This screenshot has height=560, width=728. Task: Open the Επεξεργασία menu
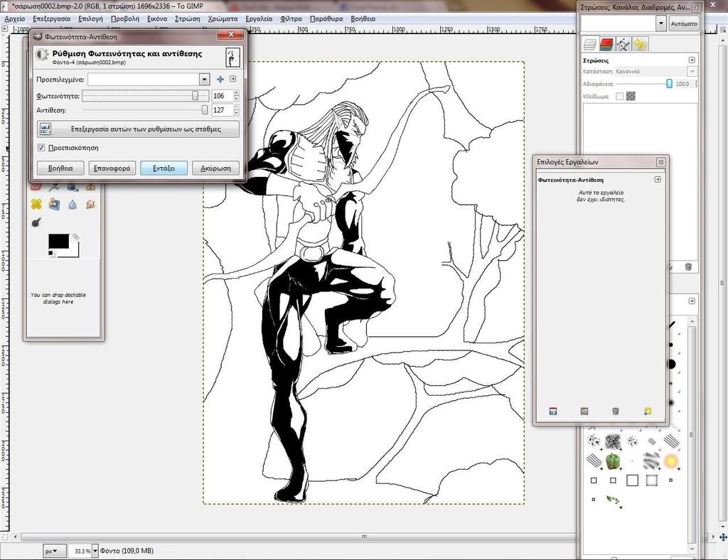[51, 18]
